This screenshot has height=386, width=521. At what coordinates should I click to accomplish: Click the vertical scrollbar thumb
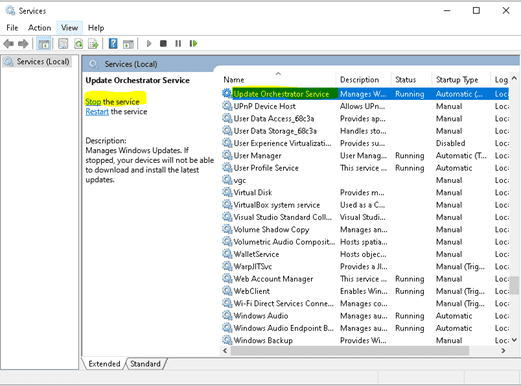pyautogui.click(x=515, y=285)
